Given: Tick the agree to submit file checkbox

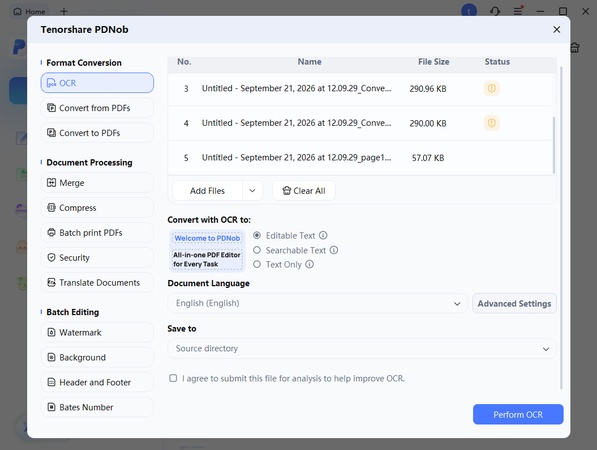Looking at the screenshot, I should tap(173, 378).
